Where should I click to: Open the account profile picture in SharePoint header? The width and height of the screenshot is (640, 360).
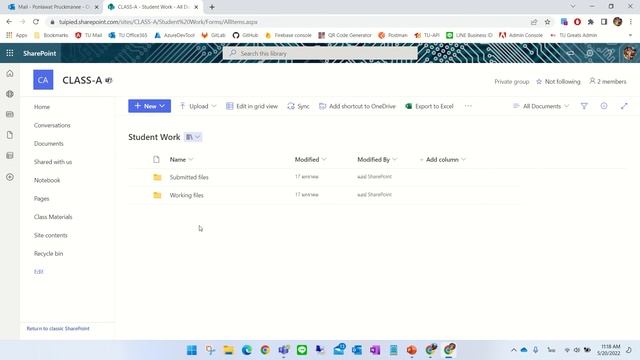(x=630, y=53)
